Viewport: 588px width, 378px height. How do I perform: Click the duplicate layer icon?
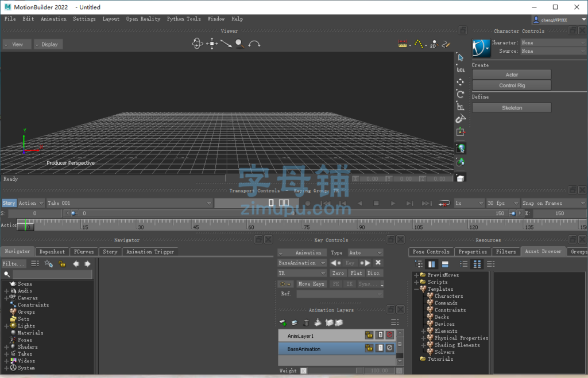click(295, 322)
